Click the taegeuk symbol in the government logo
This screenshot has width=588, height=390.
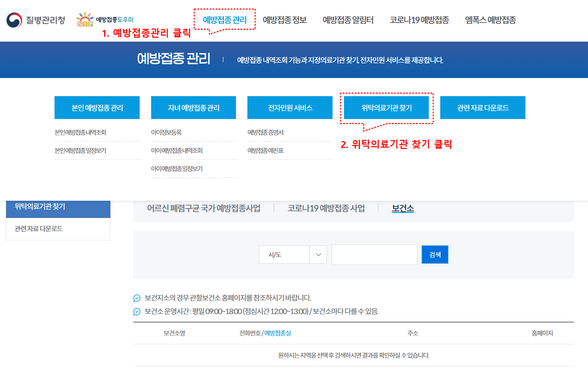click(x=13, y=20)
